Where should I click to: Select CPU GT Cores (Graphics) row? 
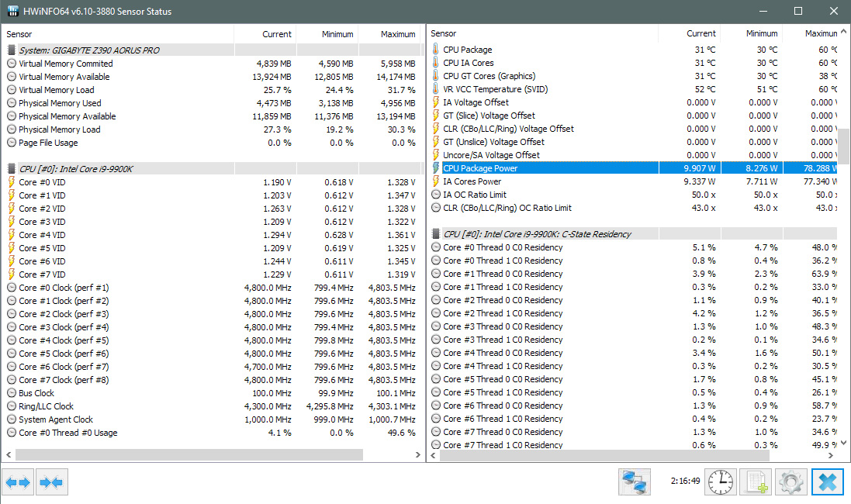coord(632,76)
